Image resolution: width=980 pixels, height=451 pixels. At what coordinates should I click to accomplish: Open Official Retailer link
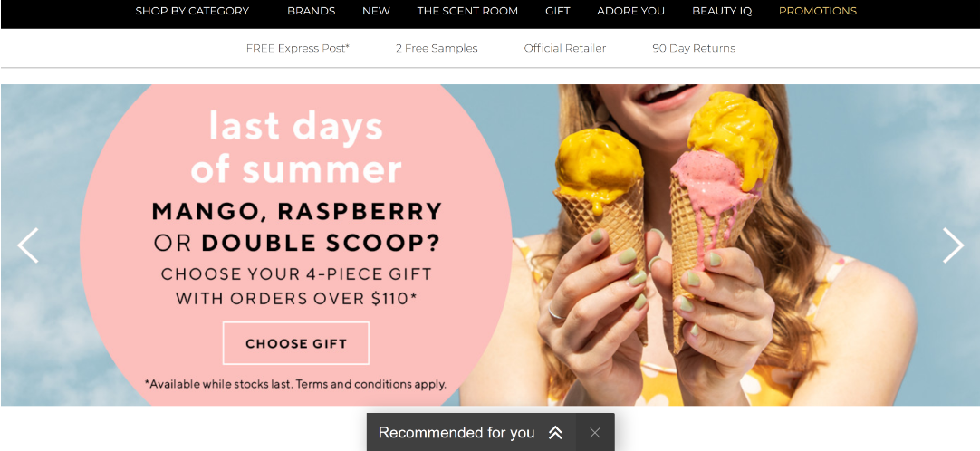(565, 48)
